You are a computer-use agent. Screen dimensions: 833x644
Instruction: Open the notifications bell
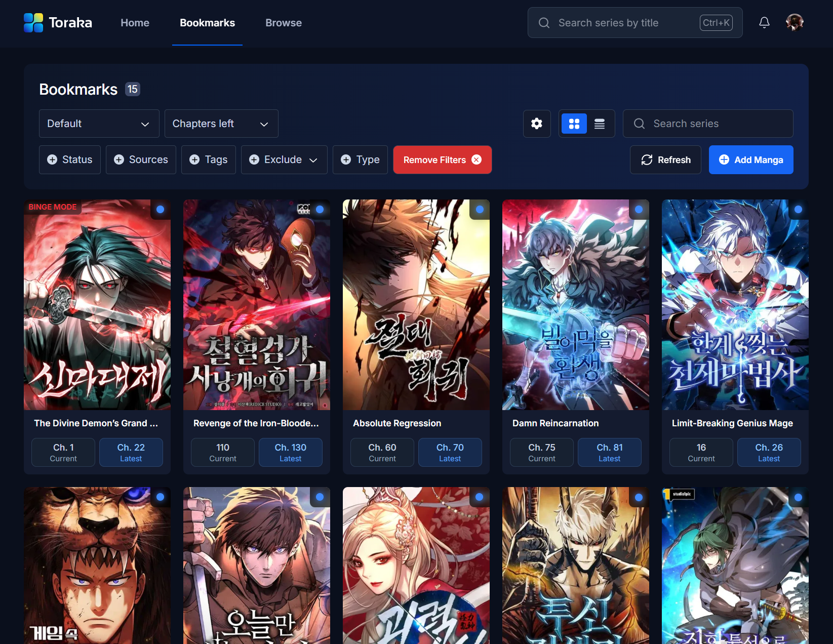[764, 23]
